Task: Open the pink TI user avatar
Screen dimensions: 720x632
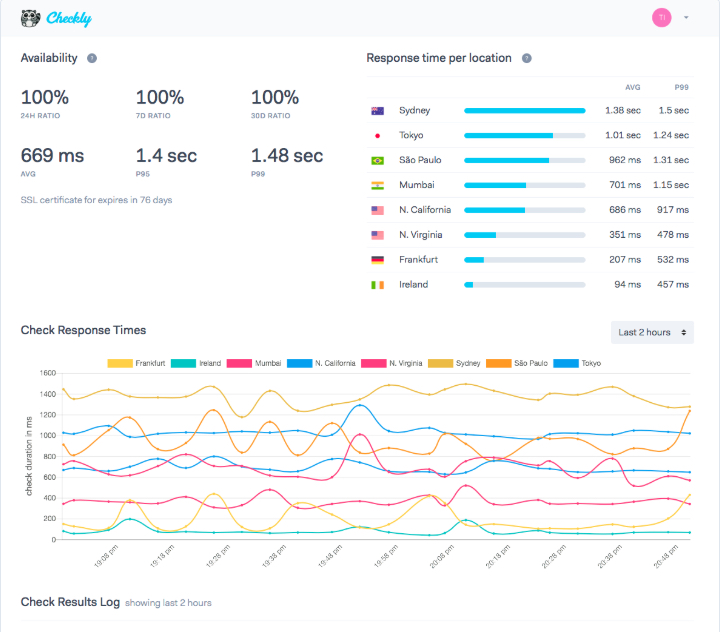Action: tap(662, 17)
